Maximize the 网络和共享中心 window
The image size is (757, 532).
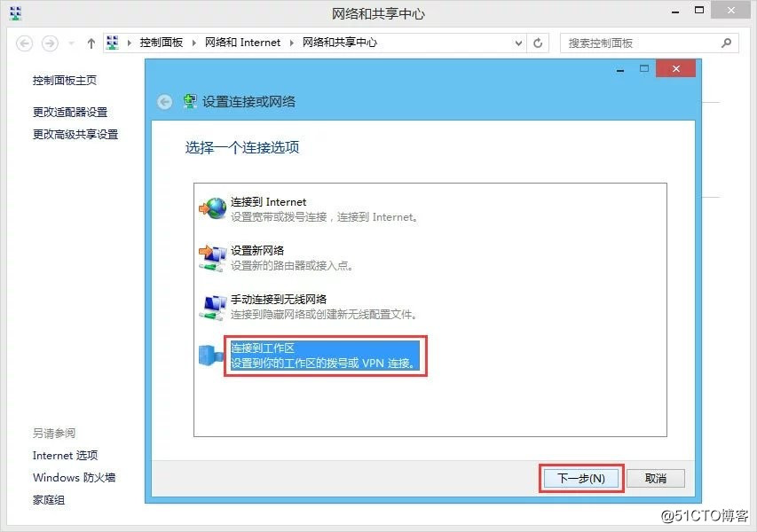tap(699, 10)
